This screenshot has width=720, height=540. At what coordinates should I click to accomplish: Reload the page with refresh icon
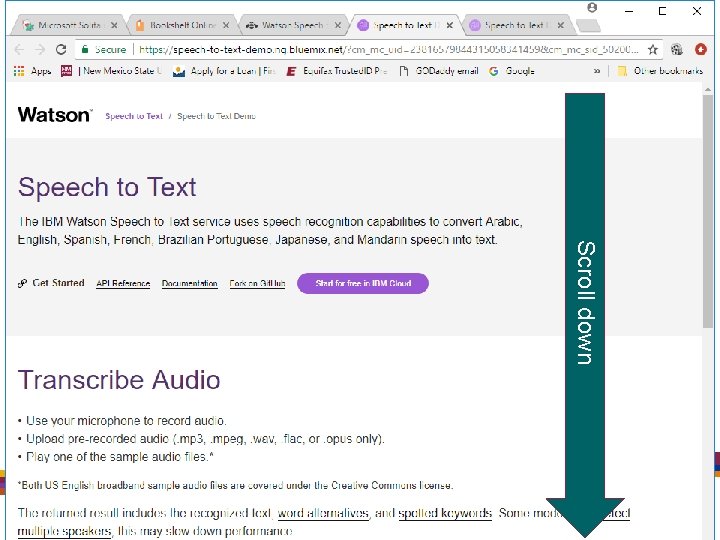[x=61, y=50]
